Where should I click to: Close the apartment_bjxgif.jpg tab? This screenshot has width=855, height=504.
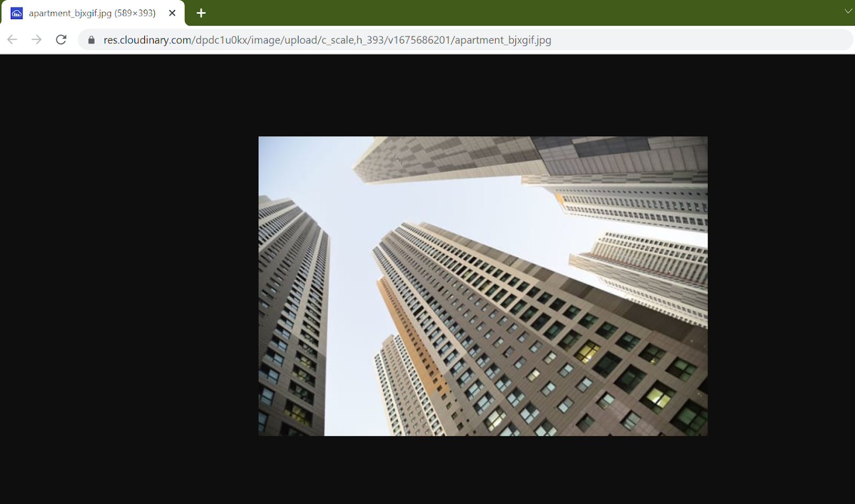[172, 13]
